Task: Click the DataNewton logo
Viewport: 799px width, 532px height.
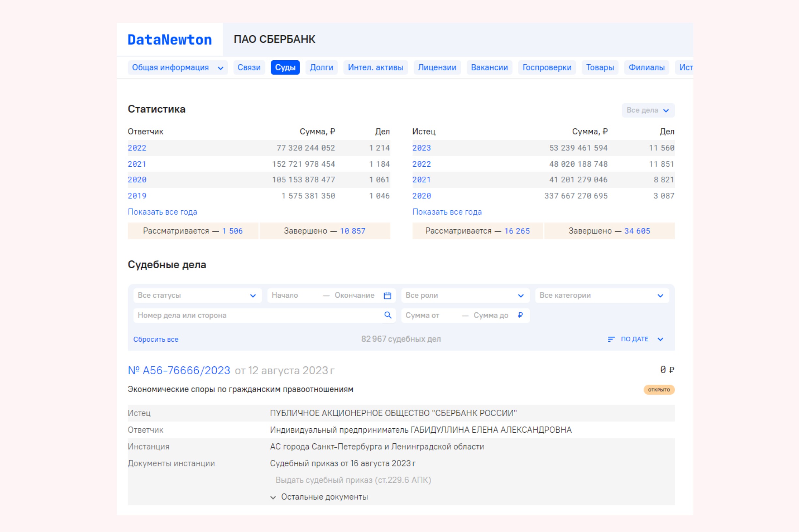Action: click(169, 40)
